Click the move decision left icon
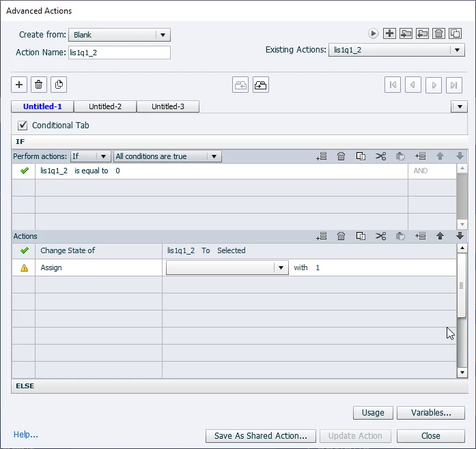Image resolution: width=476 pixels, height=449 pixels. tap(240, 85)
